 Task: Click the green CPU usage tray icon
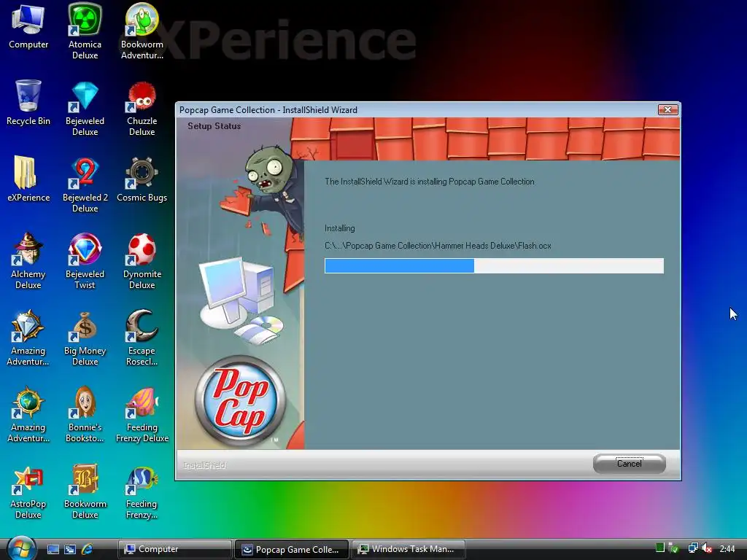(659, 548)
